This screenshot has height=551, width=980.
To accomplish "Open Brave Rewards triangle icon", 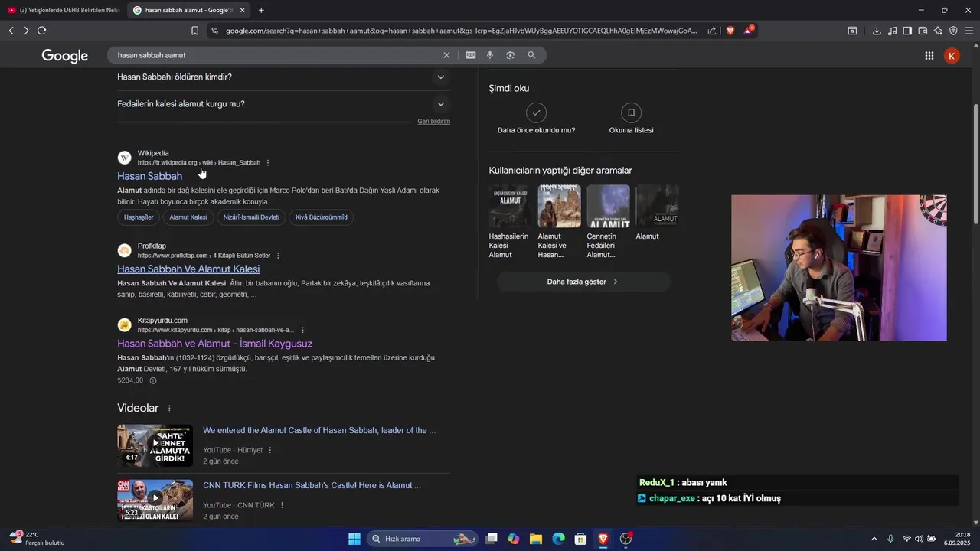I will click(x=749, y=31).
